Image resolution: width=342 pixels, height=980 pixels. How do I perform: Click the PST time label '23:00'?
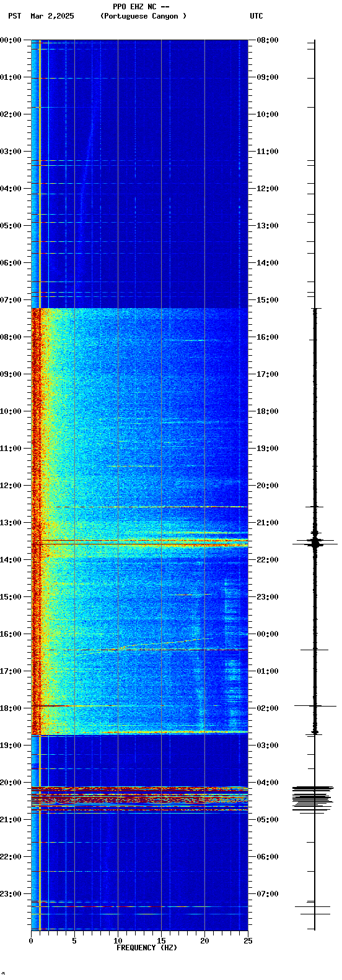[x=11, y=894]
